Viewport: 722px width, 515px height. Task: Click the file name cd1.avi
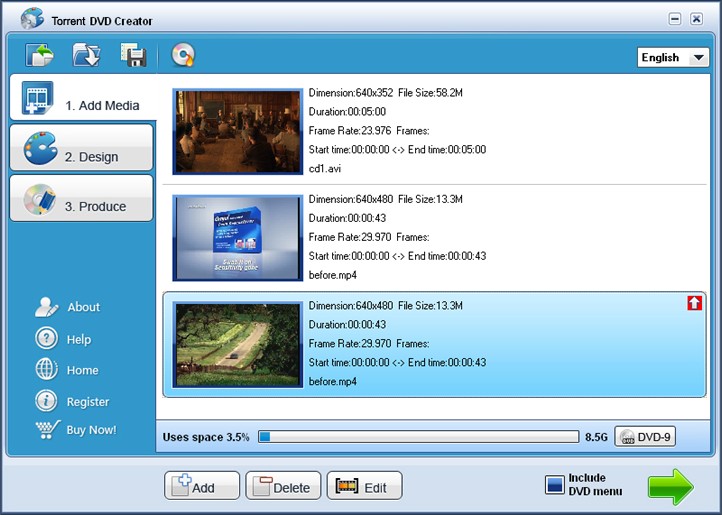325,169
